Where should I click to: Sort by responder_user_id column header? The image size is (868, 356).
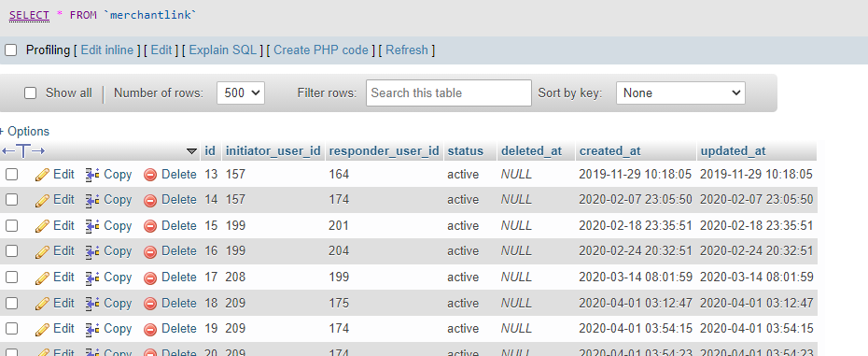(384, 150)
